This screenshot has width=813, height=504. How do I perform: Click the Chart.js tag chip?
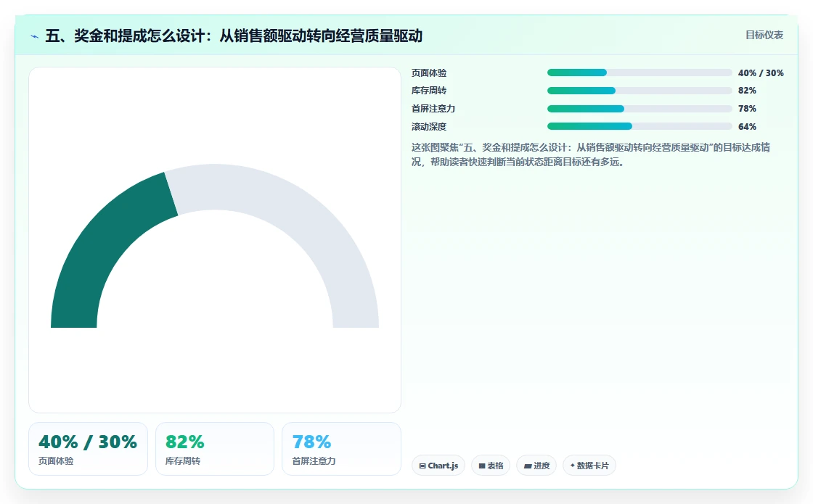(438, 466)
